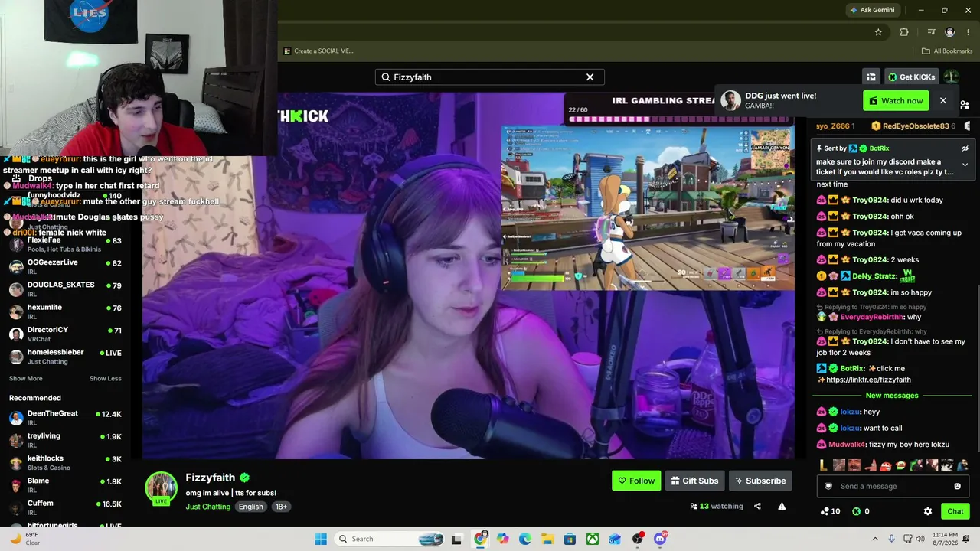Open the Chrome three-dot menu
The height and width of the screenshot is (551, 980).
[969, 32]
